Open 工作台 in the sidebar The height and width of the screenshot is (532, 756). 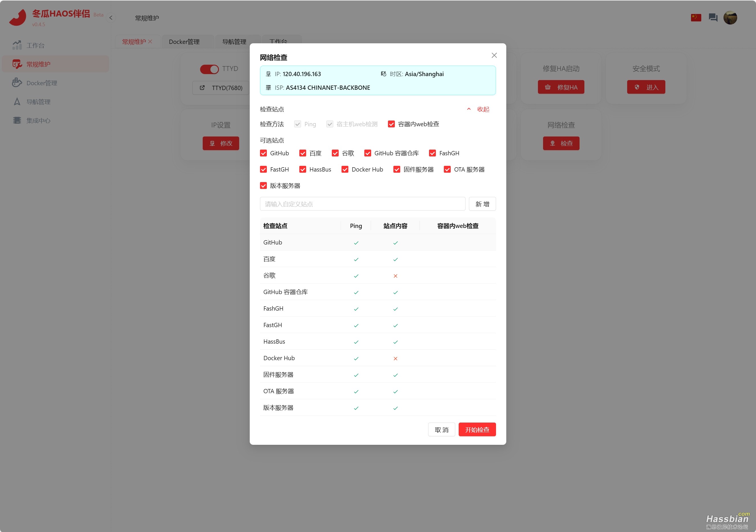click(55, 45)
